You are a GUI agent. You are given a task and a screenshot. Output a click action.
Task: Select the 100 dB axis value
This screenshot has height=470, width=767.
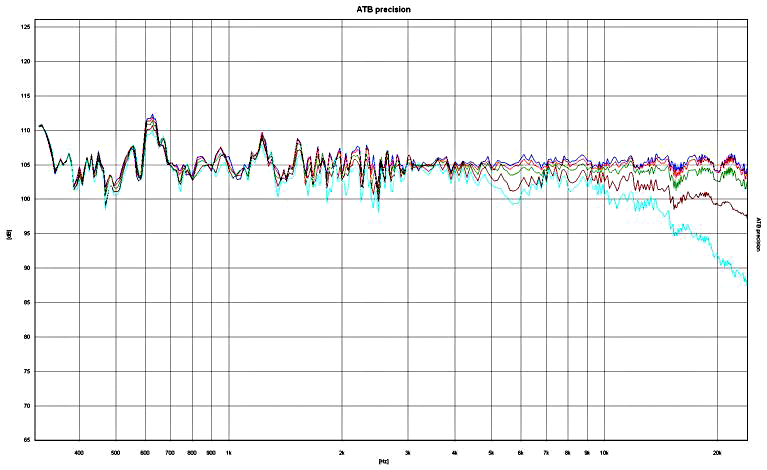[x=26, y=199]
